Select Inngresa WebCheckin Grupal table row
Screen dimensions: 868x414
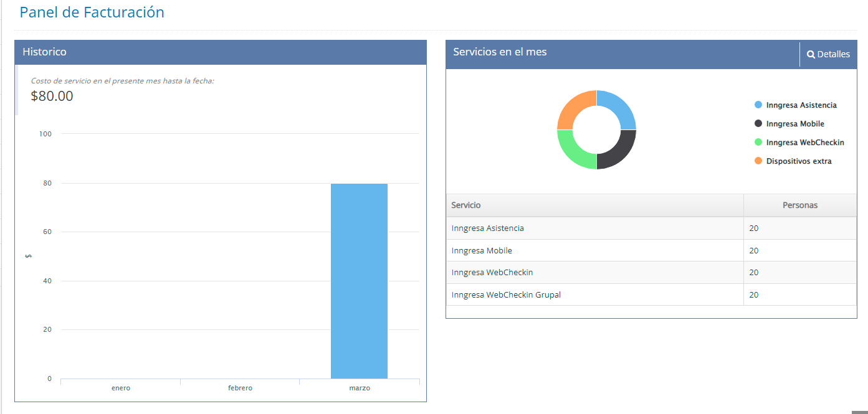click(506, 295)
